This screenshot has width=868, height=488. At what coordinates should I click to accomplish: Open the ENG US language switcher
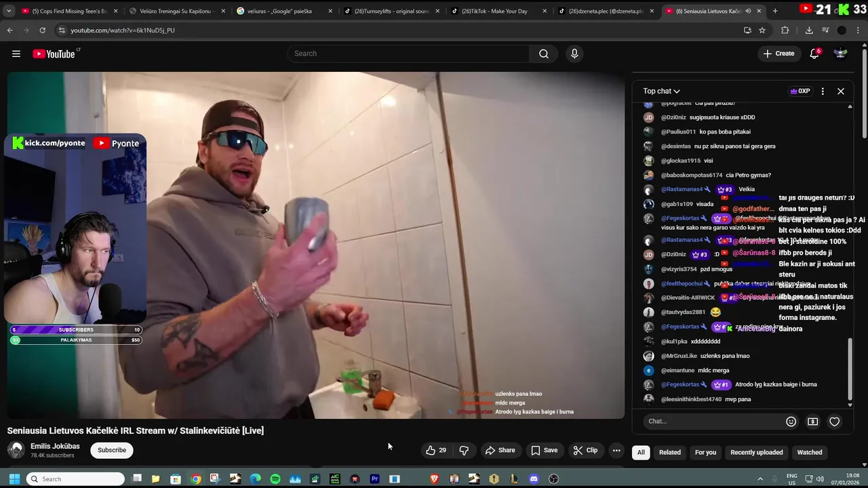(x=791, y=479)
